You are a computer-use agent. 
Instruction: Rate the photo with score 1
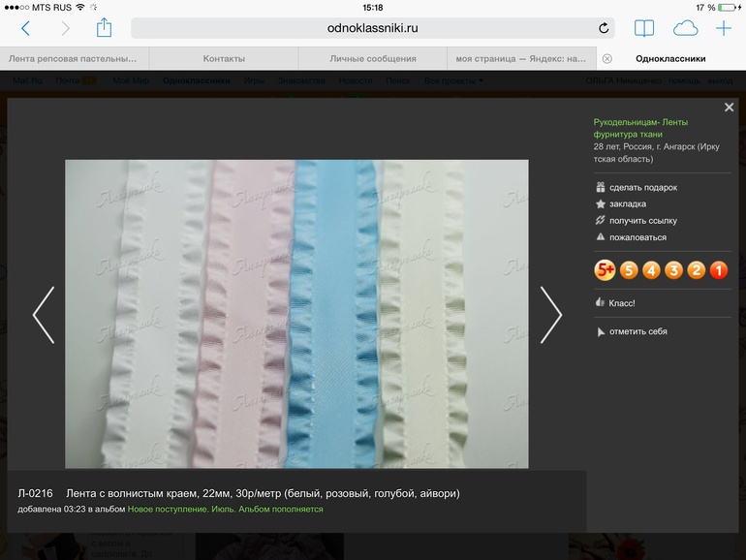click(x=719, y=270)
